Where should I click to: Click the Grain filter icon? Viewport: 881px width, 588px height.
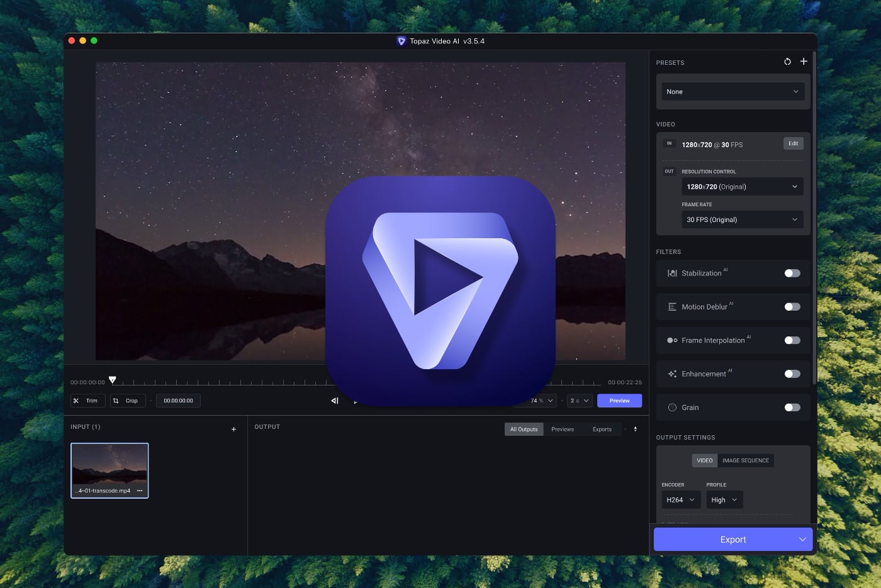pos(671,407)
